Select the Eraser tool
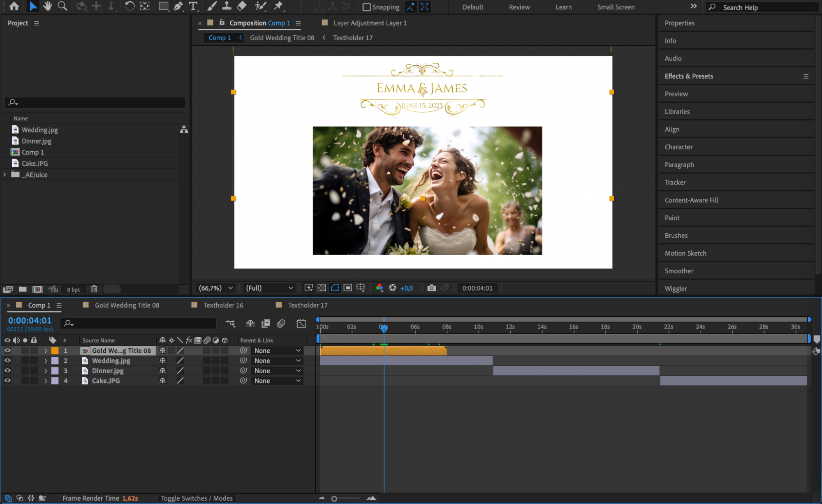 (x=242, y=6)
